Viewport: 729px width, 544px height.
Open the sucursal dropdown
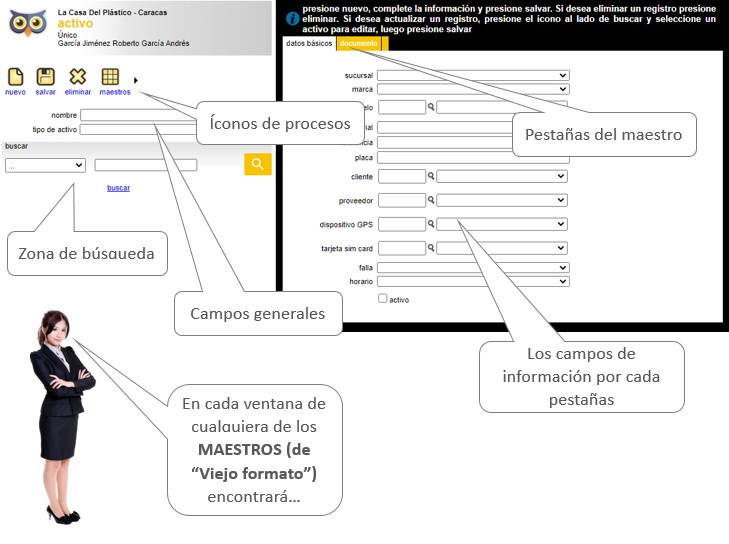pos(473,75)
